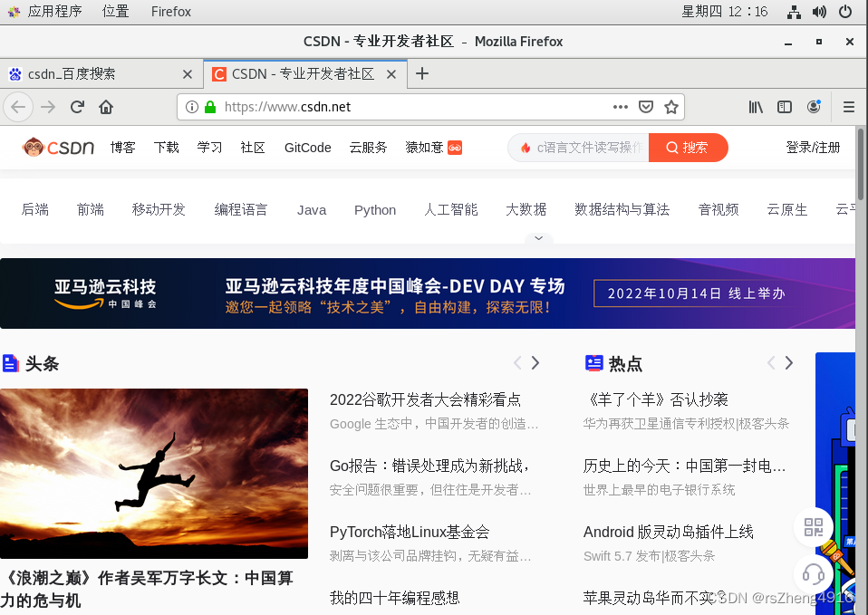Click the Firefox back arrow button
Viewport: 868px width, 615px height.
(x=18, y=107)
